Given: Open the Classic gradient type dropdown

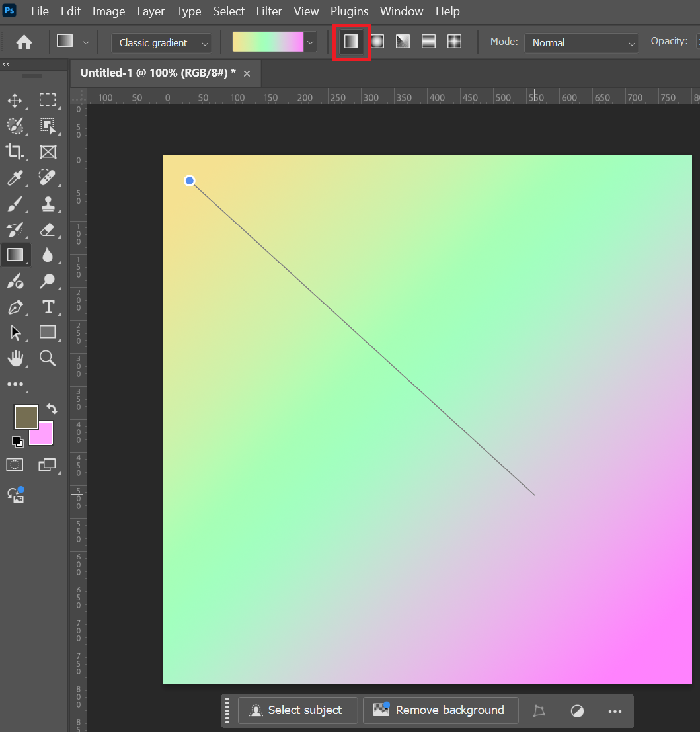Looking at the screenshot, I should (161, 43).
